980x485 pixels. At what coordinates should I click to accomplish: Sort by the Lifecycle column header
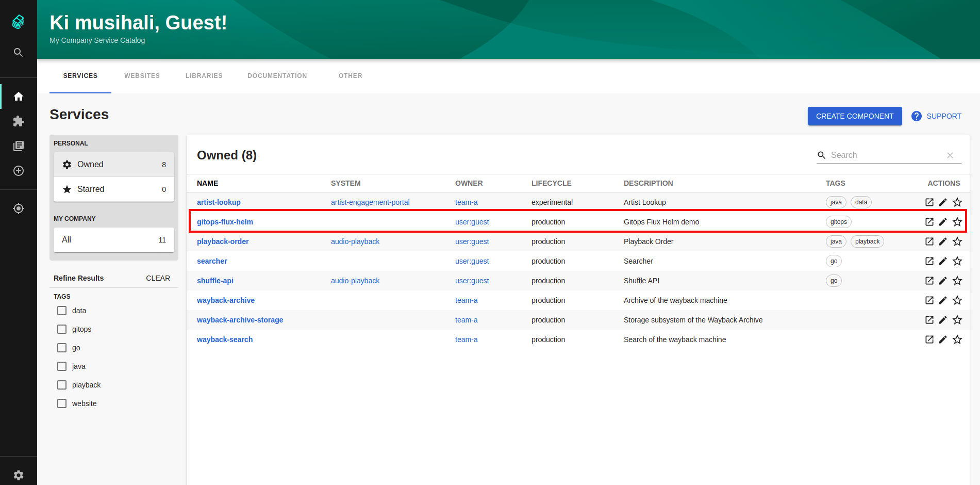(552, 183)
